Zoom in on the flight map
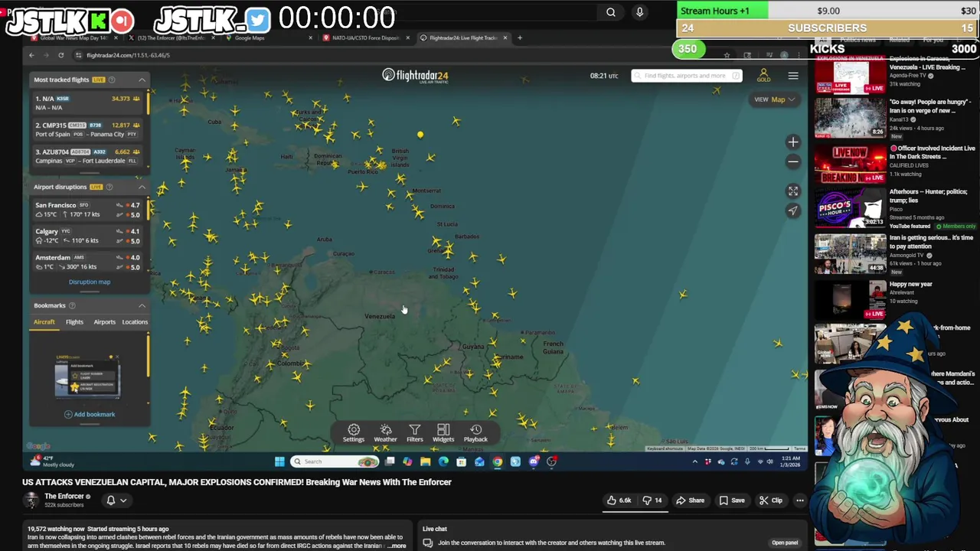Screen dimensions: 980x551 tap(793, 142)
